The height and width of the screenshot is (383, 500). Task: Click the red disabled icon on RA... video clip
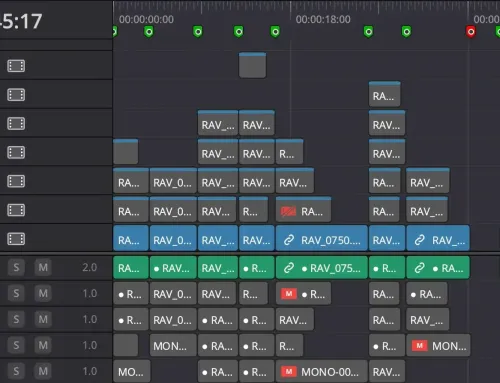pyautogui.click(x=289, y=211)
